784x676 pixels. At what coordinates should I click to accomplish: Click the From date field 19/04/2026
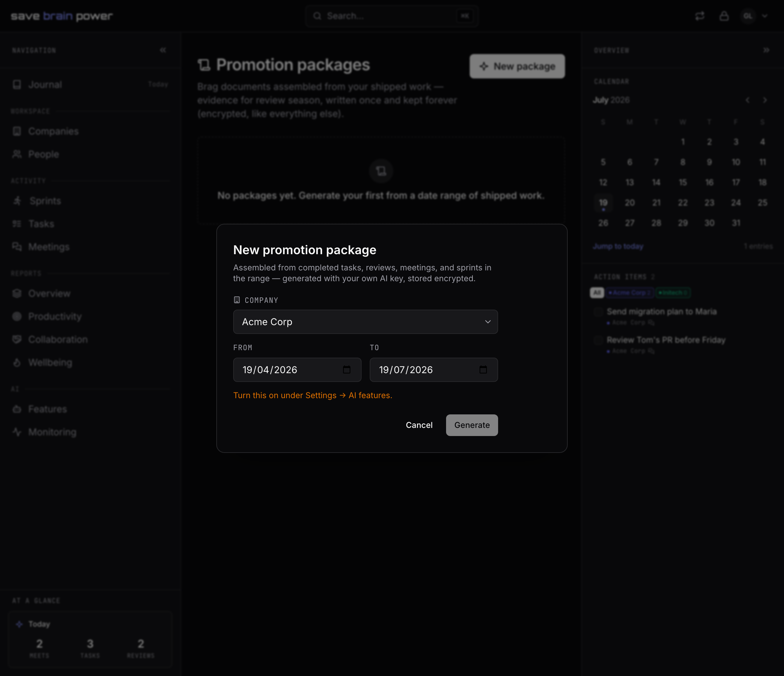point(297,370)
